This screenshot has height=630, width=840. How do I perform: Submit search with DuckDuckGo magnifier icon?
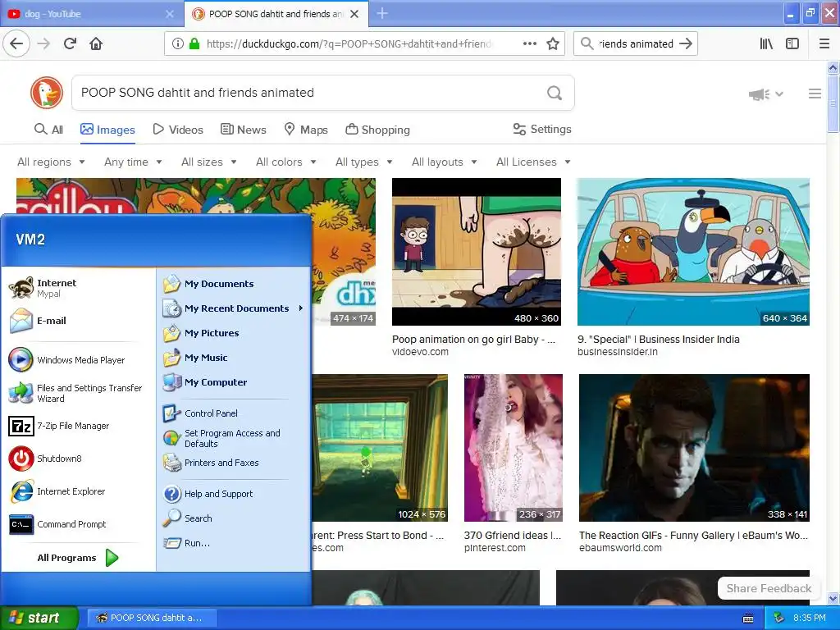555,94
